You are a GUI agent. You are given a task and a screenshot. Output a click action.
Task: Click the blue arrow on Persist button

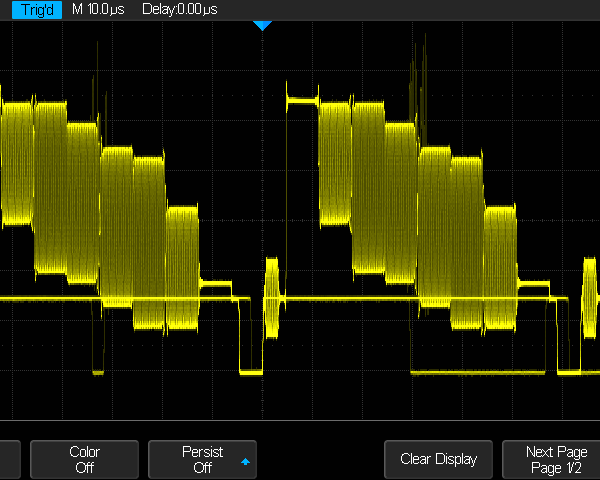pos(245,463)
